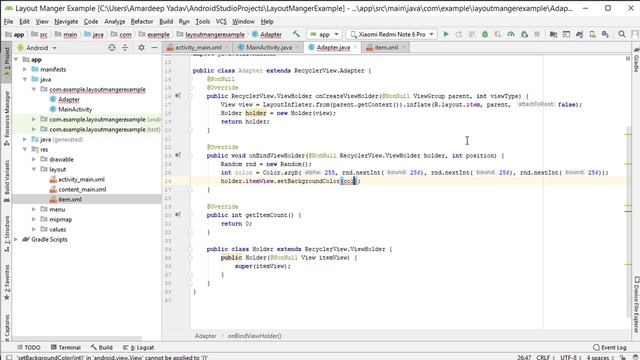The height and width of the screenshot is (360, 640).
Task: Click the green Debug app bug icon
Action: (485, 34)
